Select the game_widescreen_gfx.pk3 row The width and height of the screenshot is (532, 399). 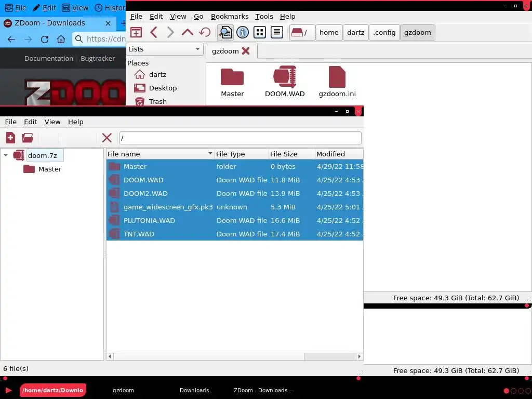235,207
